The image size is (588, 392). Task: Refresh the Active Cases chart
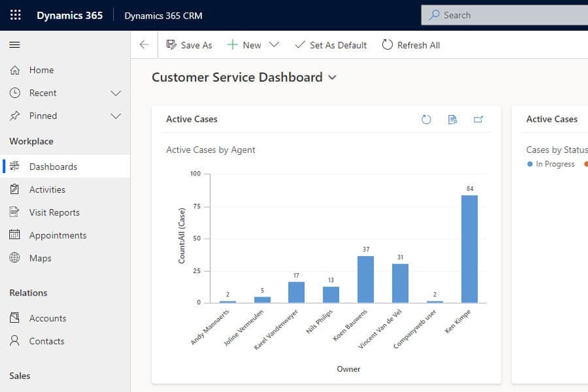point(426,120)
